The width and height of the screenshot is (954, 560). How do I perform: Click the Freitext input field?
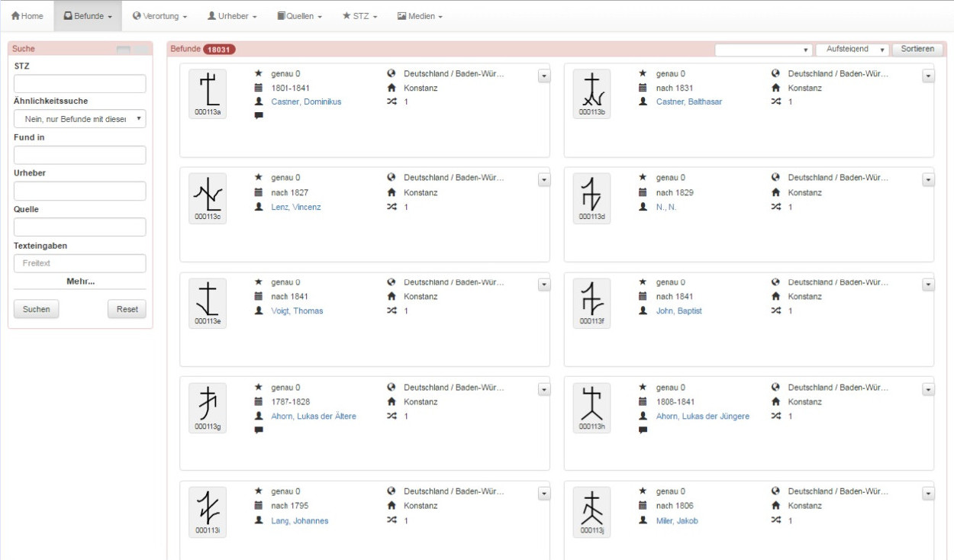[x=79, y=263]
